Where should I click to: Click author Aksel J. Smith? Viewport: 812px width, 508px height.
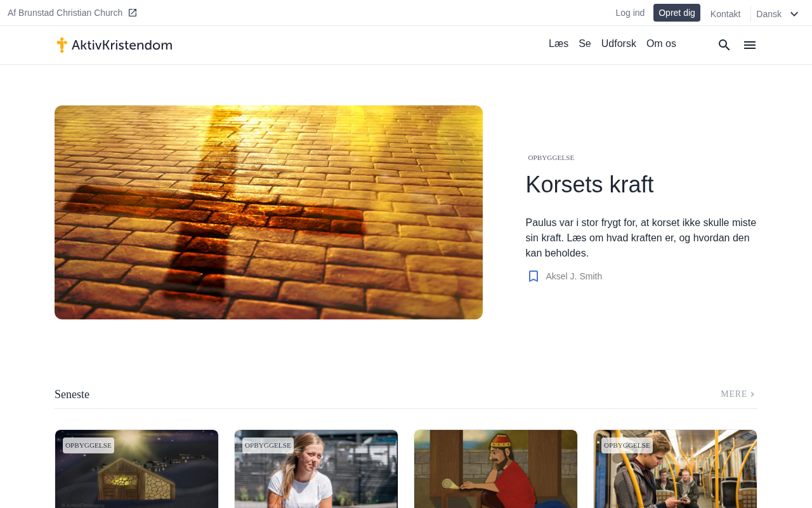click(x=573, y=276)
